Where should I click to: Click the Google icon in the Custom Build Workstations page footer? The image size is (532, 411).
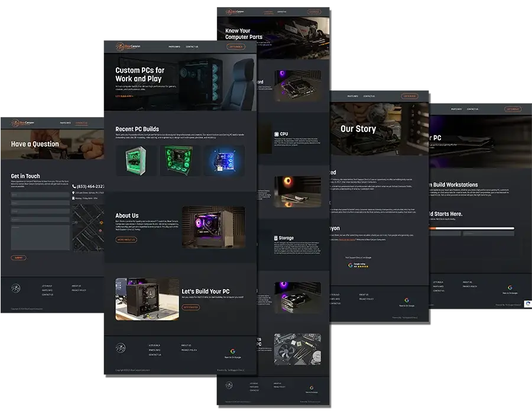(510, 288)
